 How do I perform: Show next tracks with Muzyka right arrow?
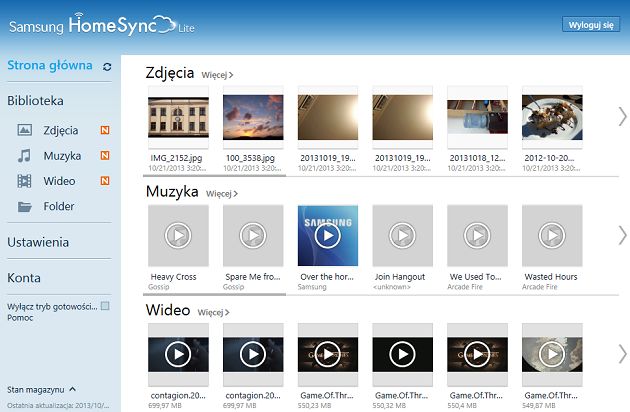tap(622, 236)
